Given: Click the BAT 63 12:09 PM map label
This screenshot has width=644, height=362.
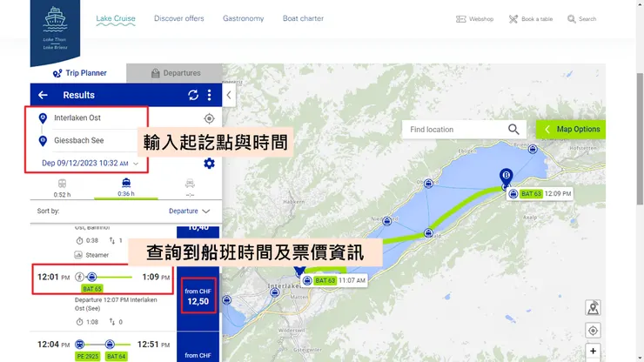Looking at the screenshot, I should click(x=540, y=193).
